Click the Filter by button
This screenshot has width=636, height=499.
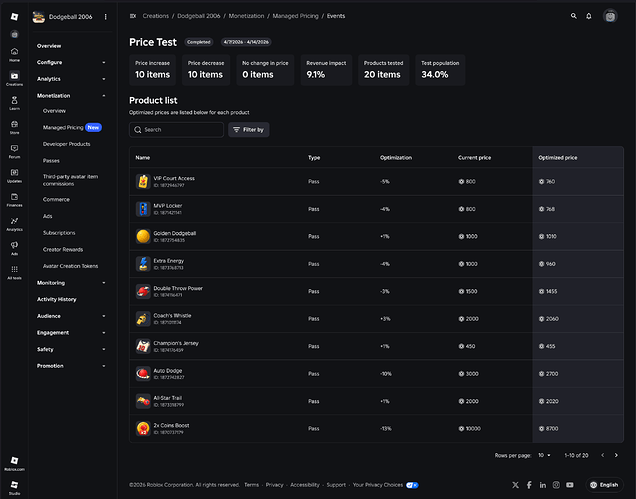[249, 130]
